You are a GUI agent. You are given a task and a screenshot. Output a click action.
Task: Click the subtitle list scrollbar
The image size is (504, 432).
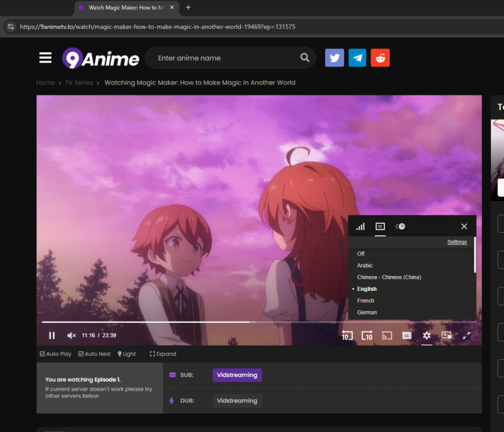click(475, 255)
